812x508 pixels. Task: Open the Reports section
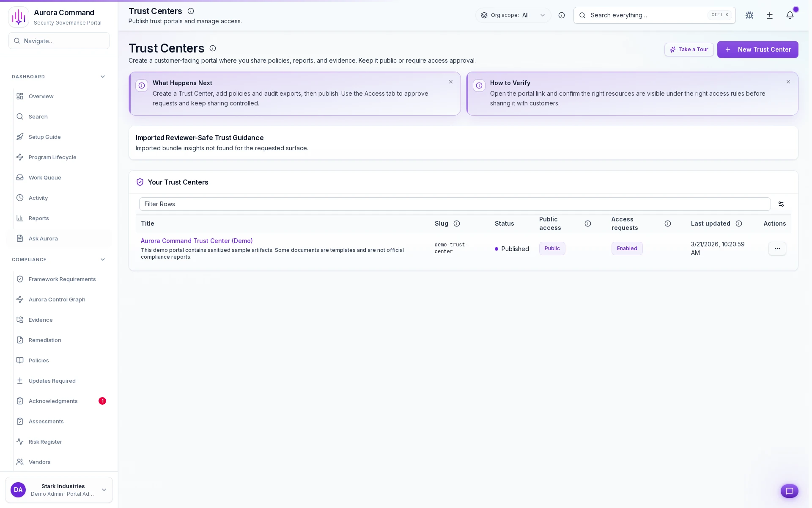click(38, 218)
